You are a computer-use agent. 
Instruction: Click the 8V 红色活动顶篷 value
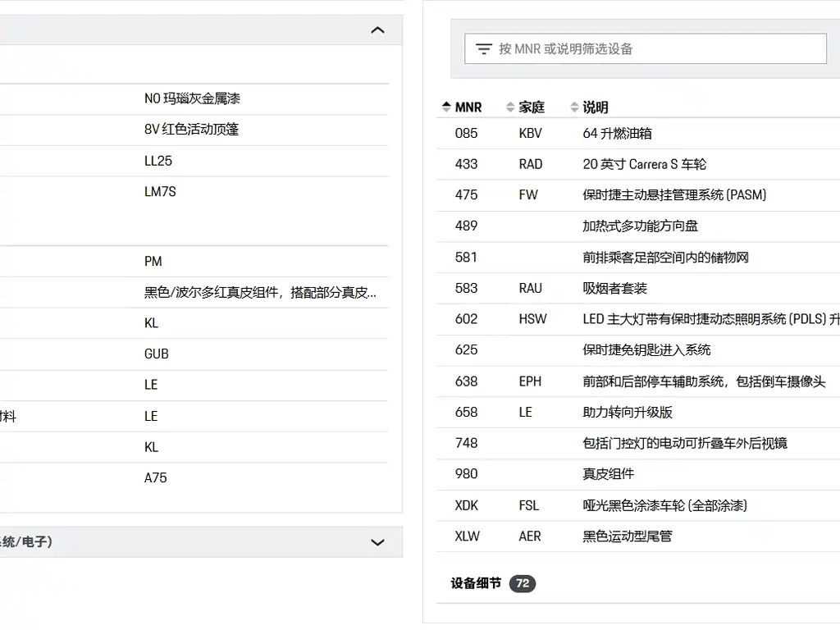click(x=191, y=130)
